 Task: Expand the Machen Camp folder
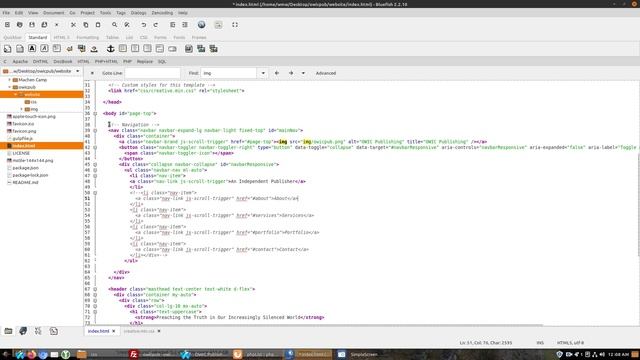(x=10, y=80)
